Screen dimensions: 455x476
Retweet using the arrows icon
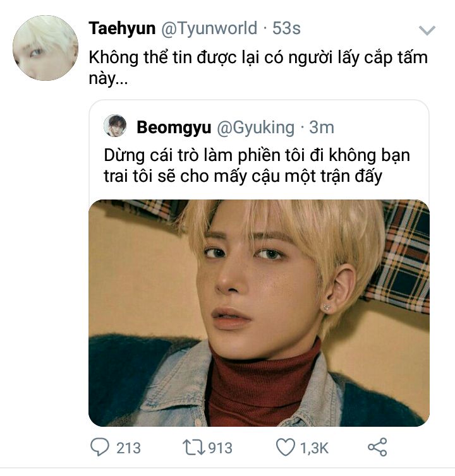coord(194,448)
